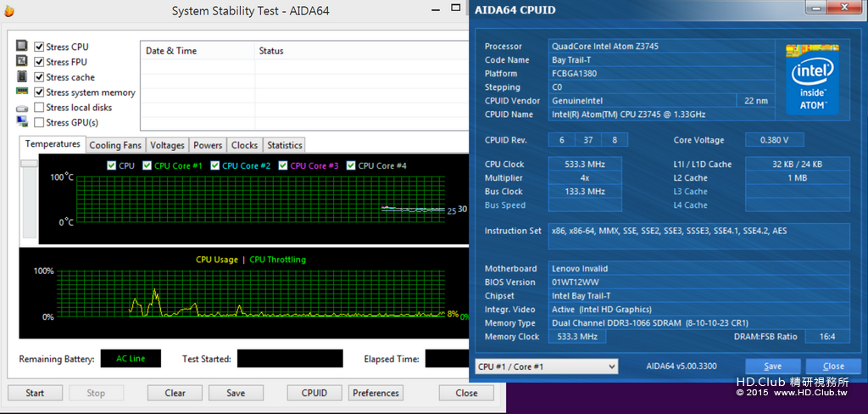Click the cache chip icon beside Stress cache

click(22, 76)
